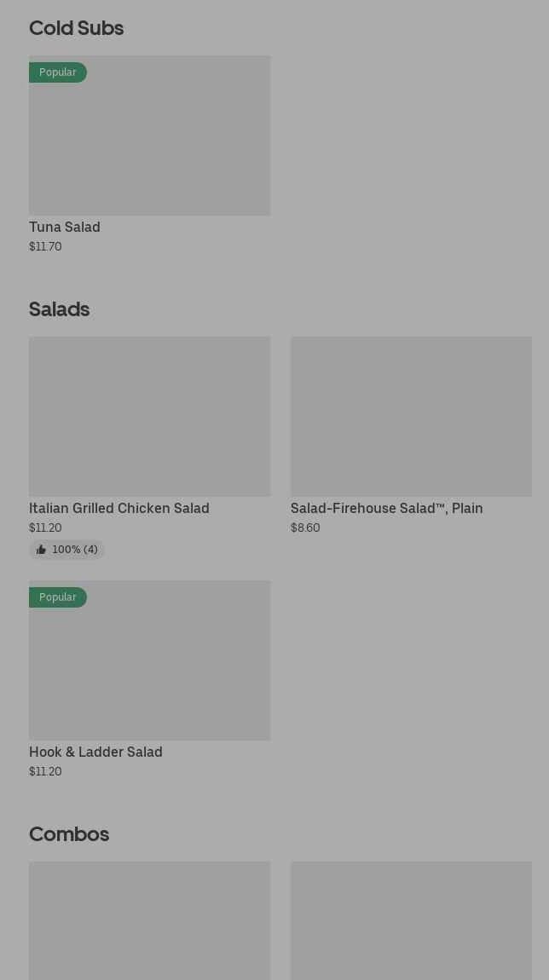Click the Cold Subs section heading
This screenshot has width=549, height=980.
tap(76, 28)
